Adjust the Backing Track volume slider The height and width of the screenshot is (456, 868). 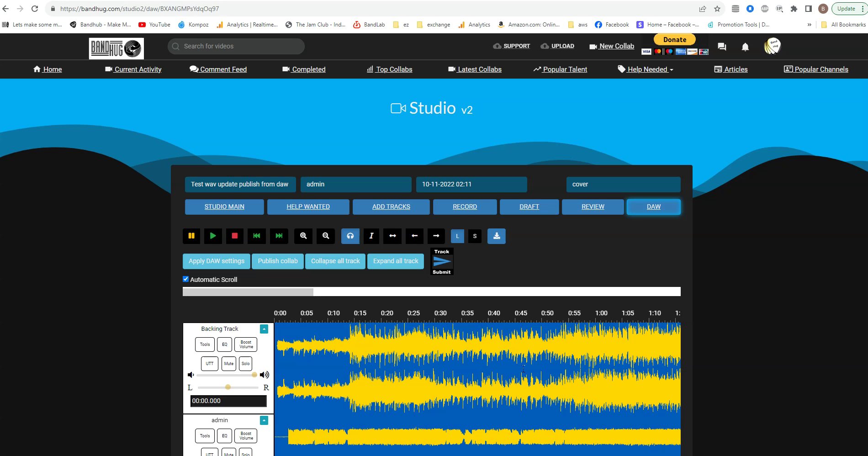tap(227, 375)
